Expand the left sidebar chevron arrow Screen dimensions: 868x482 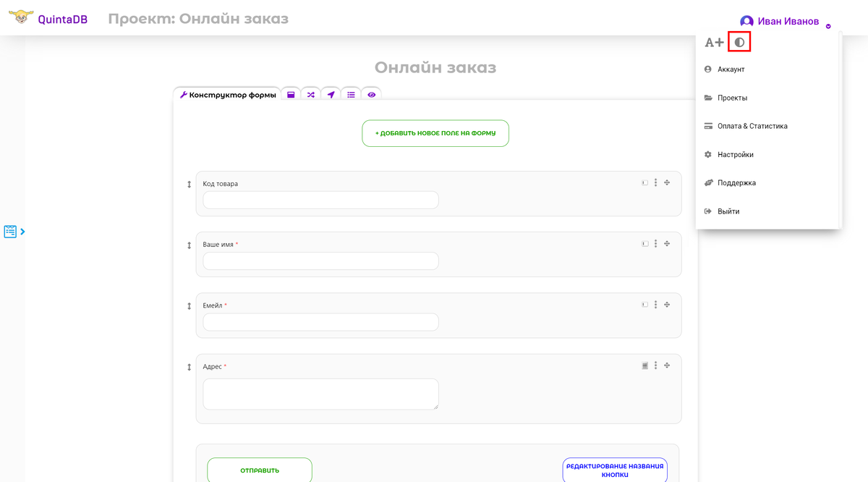[22, 232]
